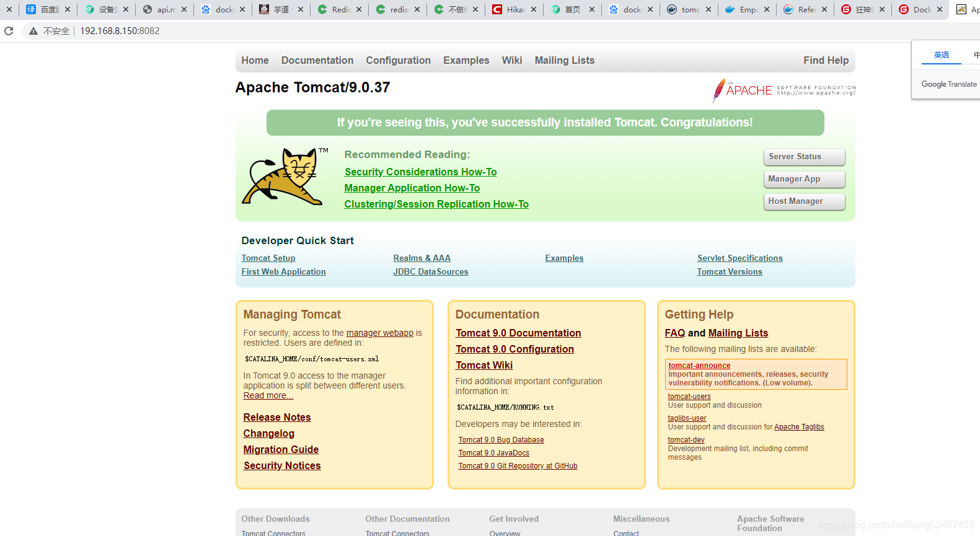Click the address bar URL 192.168.8.150:8082
This screenshot has width=980, height=536.
(120, 31)
